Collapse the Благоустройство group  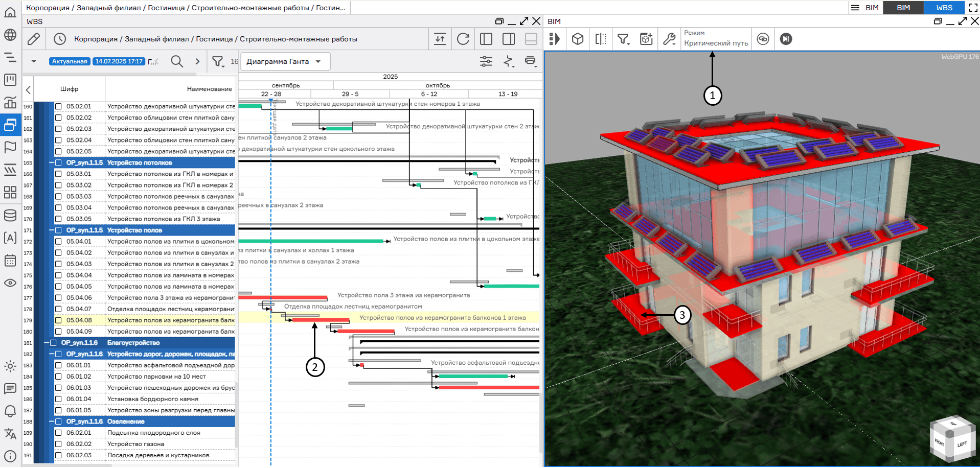pyautogui.click(x=47, y=343)
